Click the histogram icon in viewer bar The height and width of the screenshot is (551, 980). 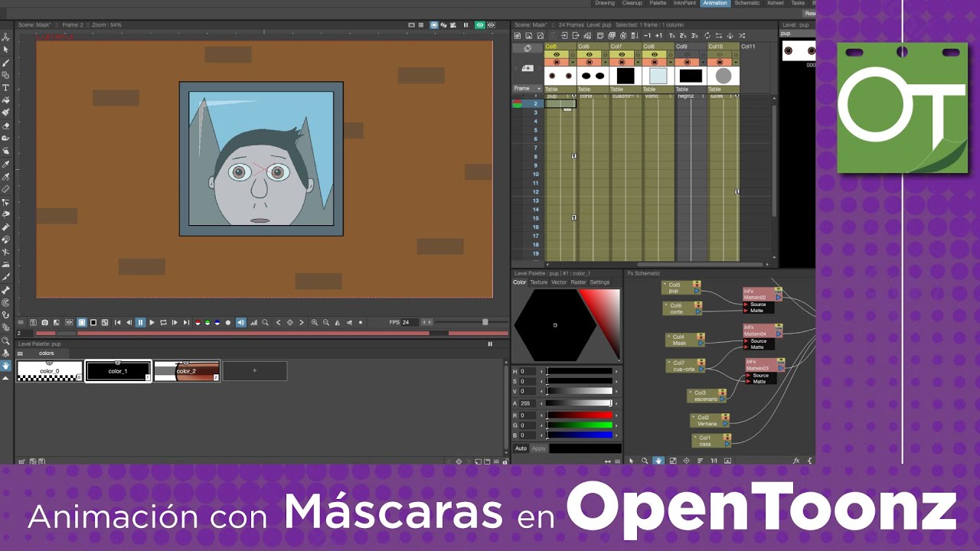pyautogui.click(x=253, y=322)
